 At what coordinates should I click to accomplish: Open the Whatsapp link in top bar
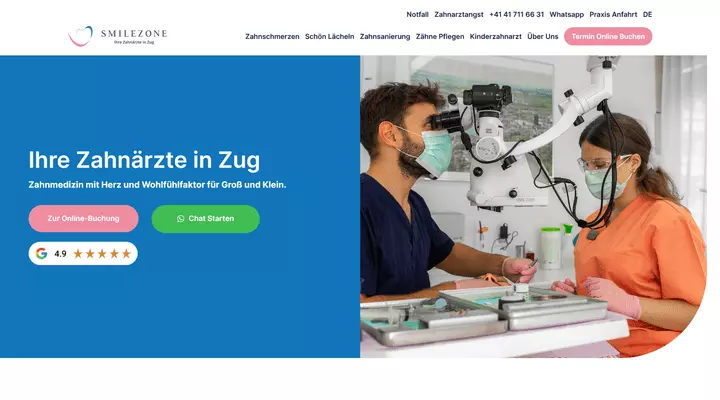(567, 15)
